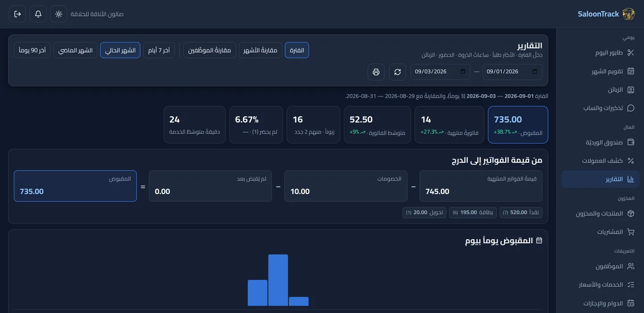This screenshot has width=644, height=313.
Task: Choose the آخر 90 يوماً range
Action: pyautogui.click(x=32, y=50)
